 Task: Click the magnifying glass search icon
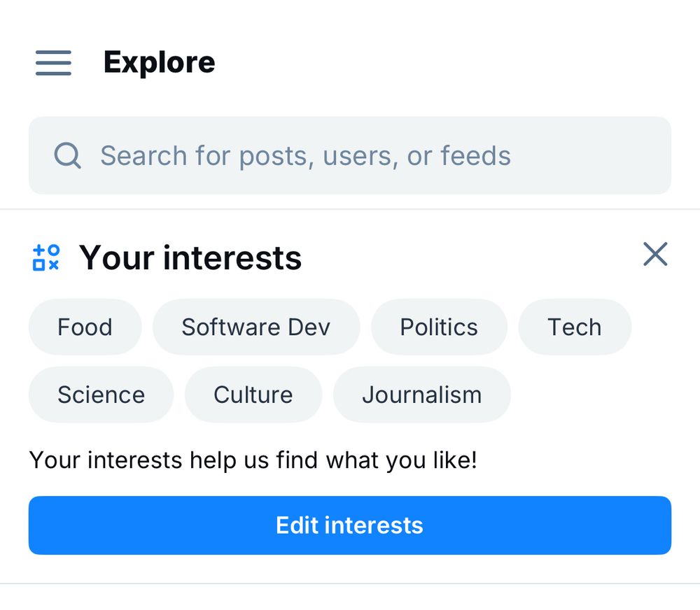67,155
